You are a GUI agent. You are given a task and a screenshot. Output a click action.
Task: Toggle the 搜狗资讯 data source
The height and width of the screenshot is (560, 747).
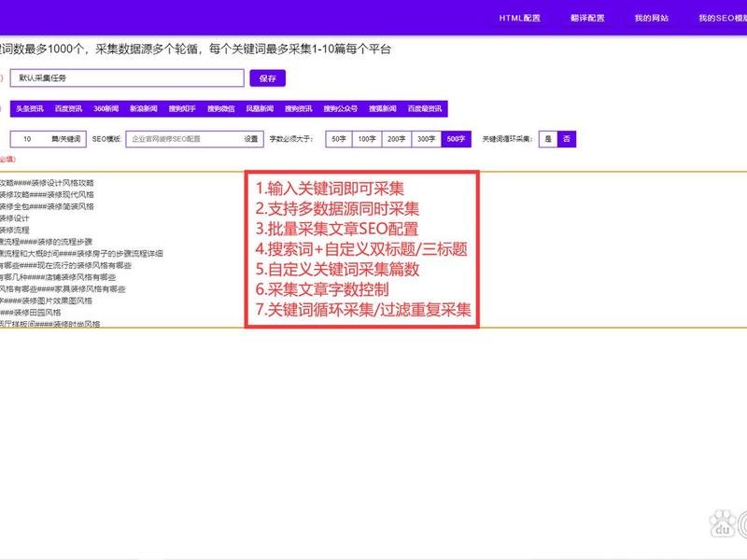(298, 108)
